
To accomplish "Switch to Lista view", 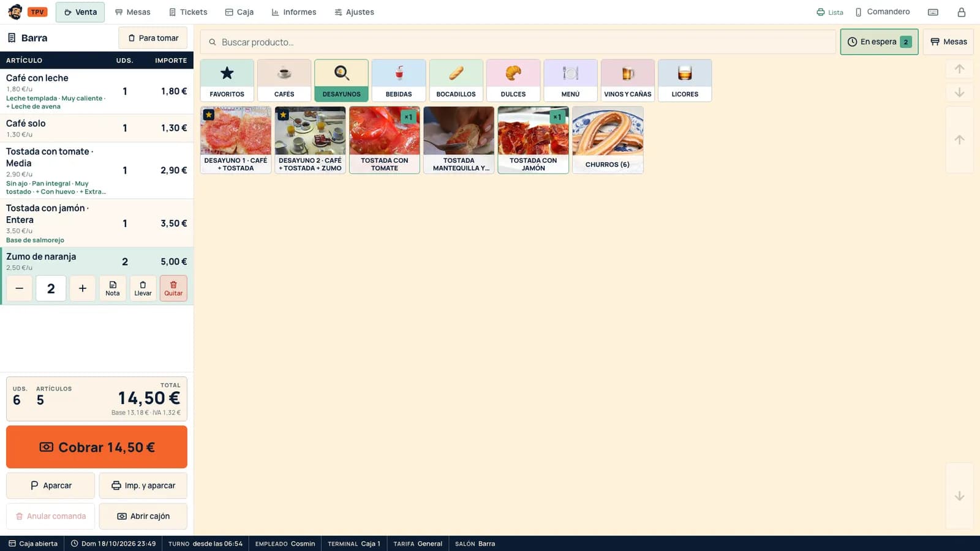I will click(829, 12).
